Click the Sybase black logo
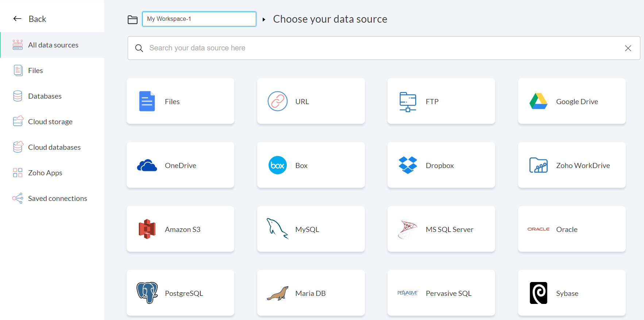Image resolution: width=644 pixels, height=320 pixels. coord(539,293)
